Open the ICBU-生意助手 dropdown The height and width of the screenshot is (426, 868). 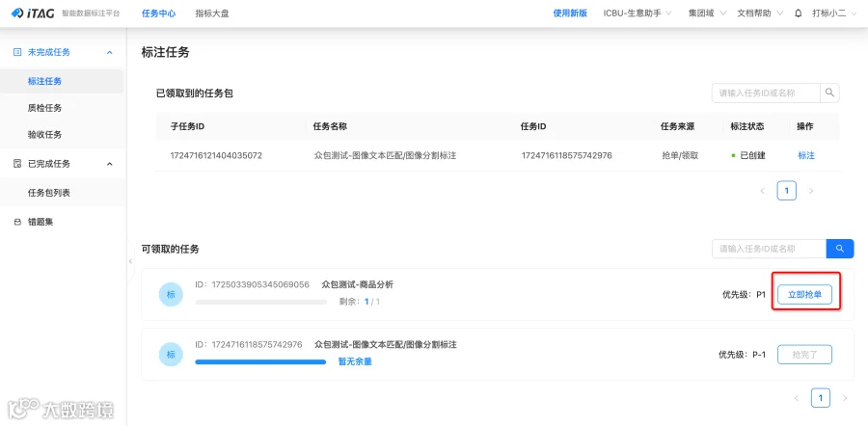click(x=637, y=13)
